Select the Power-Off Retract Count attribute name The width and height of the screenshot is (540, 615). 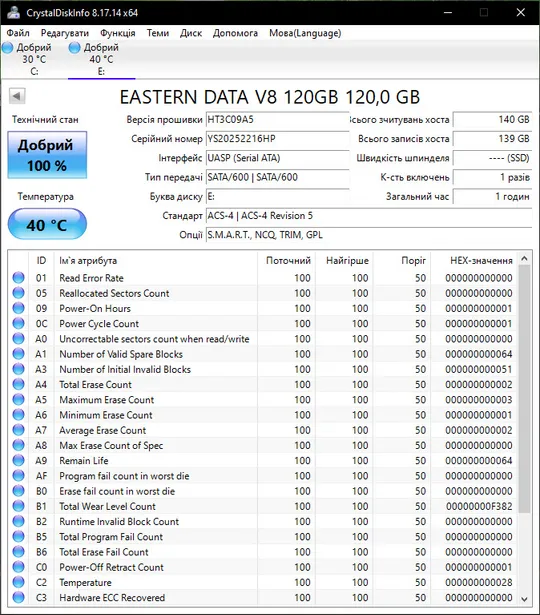[111, 567]
